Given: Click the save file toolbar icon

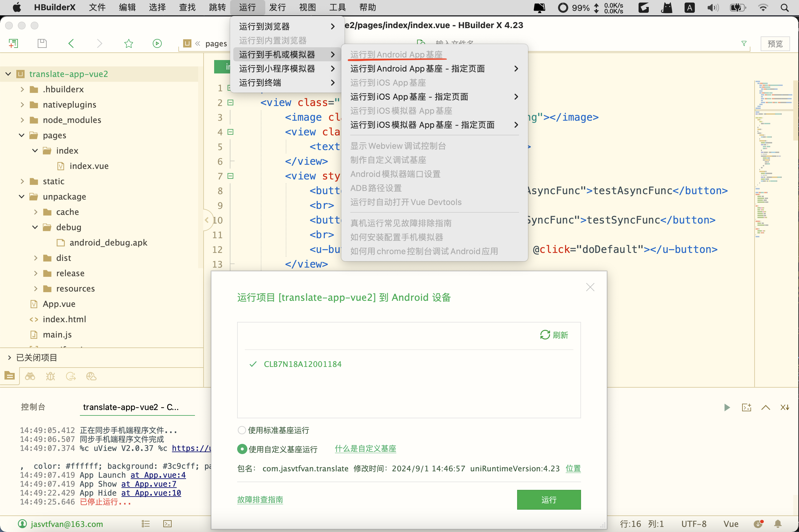Looking at the screenshot, I should 42,43.
